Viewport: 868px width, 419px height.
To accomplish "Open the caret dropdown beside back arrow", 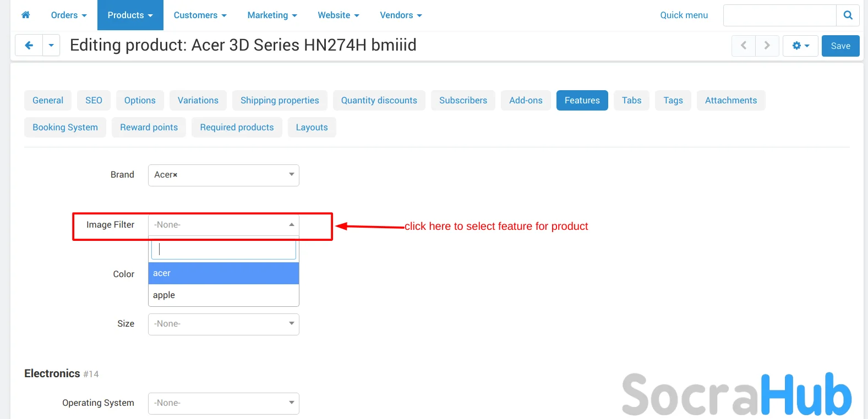I will click(51, 46).
